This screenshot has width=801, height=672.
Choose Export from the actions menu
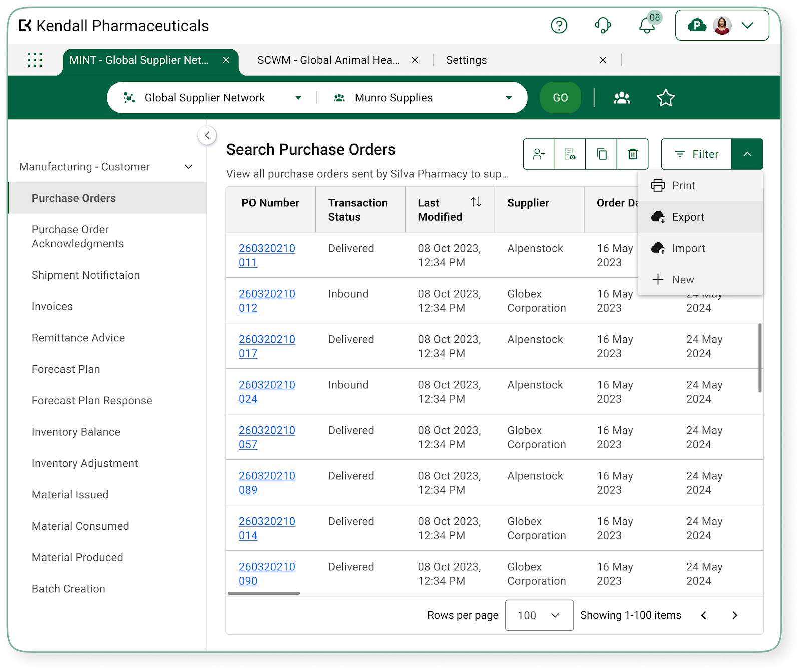700,217
